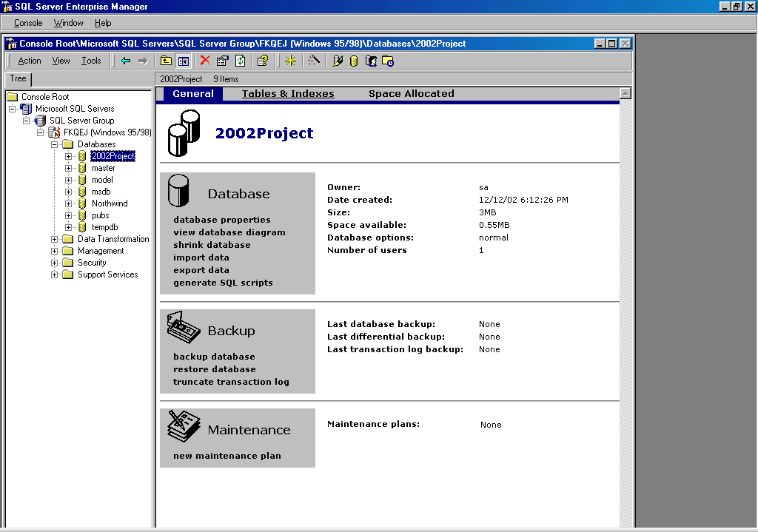Click the Help question mark icon
Screen dimensions: 758x532
click(262, 61)
